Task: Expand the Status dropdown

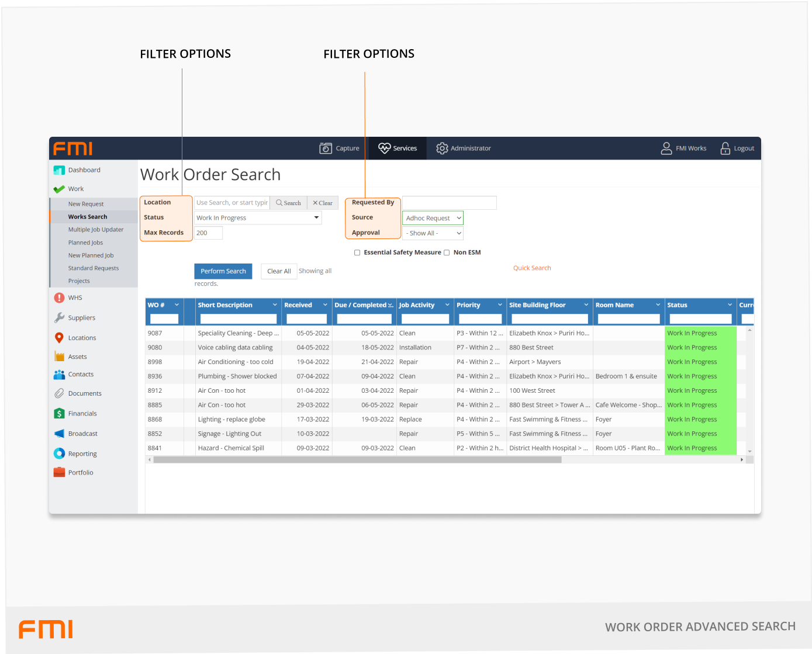Action: tap(316, 217)
